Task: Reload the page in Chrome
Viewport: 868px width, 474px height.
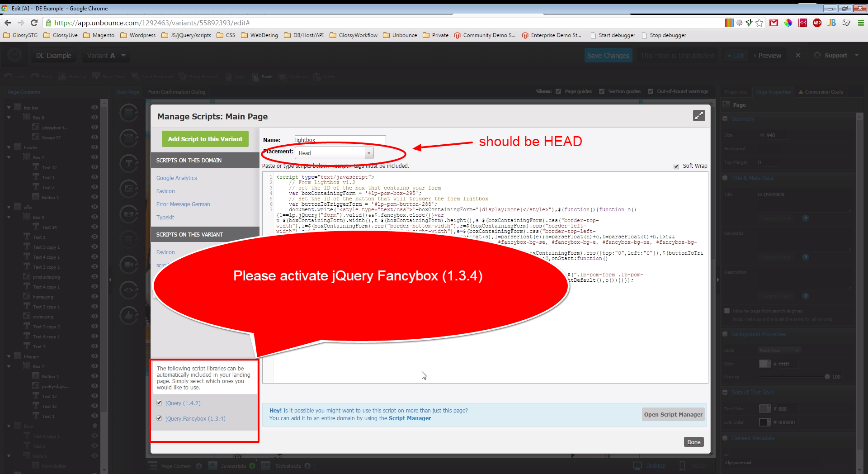Action: pos(34,23)
